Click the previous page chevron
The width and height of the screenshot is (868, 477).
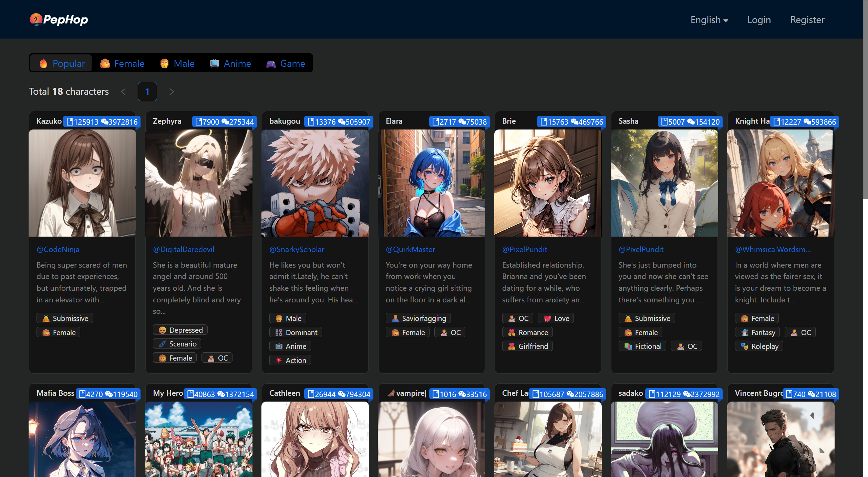(123, 92)
